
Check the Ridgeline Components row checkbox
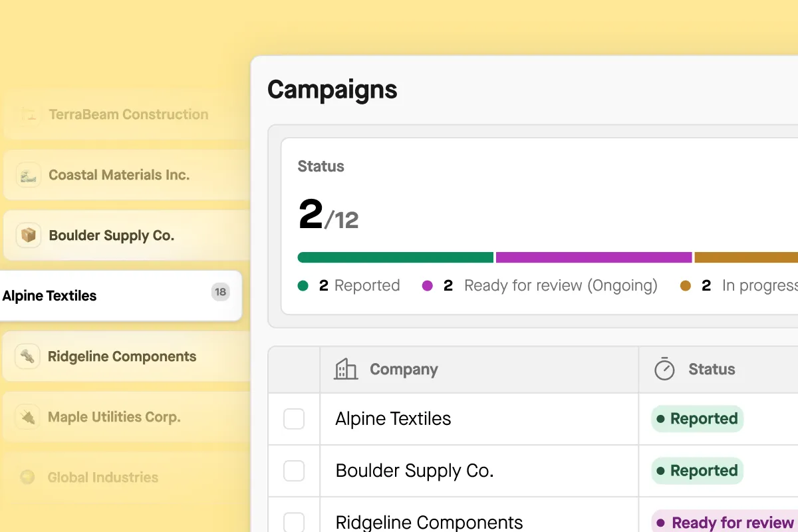tap(294, 522)
